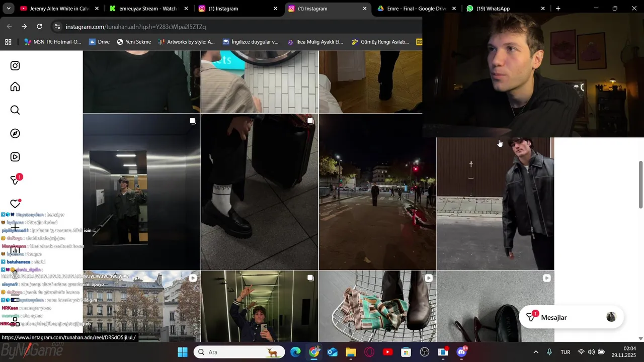Open Gümüş Rengi Asılab bookmark
The height and width of the screenshot is (362, 644).
pyautogui.click(x=380, y=42)
